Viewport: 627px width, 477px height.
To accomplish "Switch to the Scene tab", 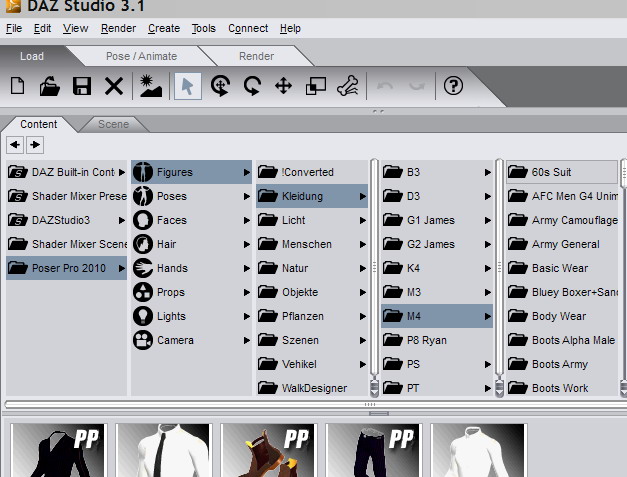I will (x=114, y=124).
